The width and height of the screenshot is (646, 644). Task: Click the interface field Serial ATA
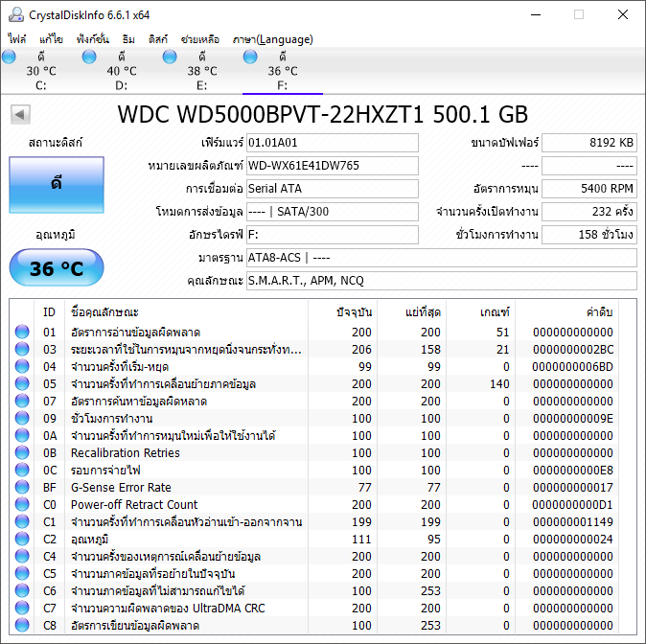click(333, 189)
